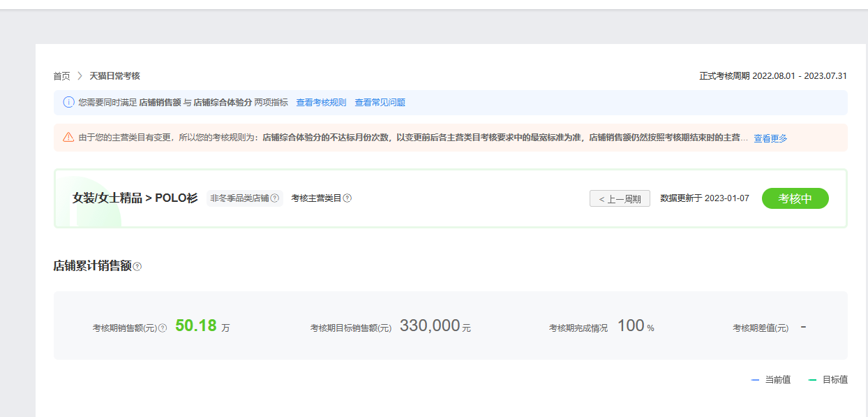Click 查看更多 in the warning banner
Screen dimensions: 868x417
(x=770, y=138)
